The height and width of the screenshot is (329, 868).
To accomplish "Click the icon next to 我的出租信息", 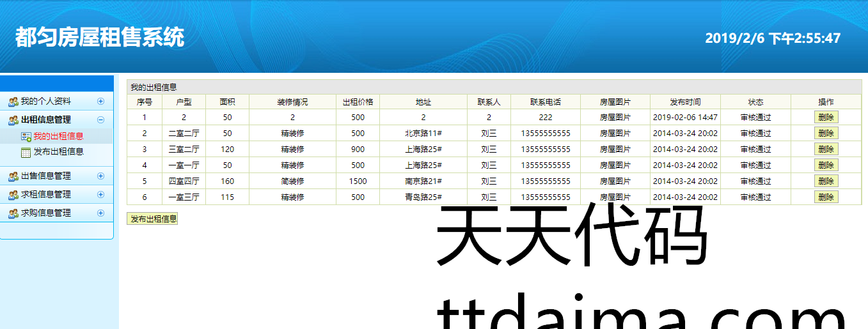I will [x=26, y=137].
